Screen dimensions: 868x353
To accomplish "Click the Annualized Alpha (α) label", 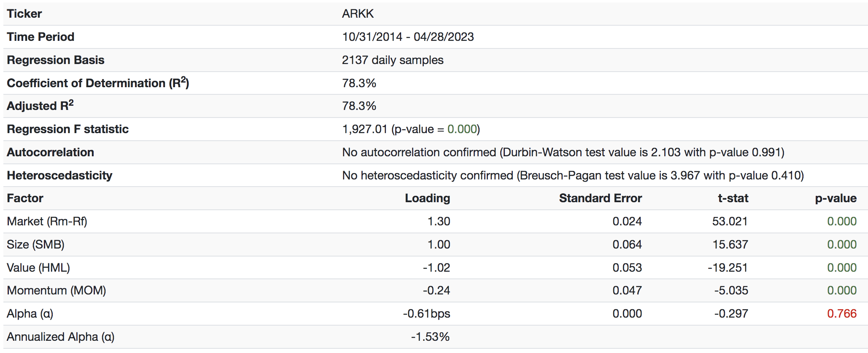I will click(61, 337).
